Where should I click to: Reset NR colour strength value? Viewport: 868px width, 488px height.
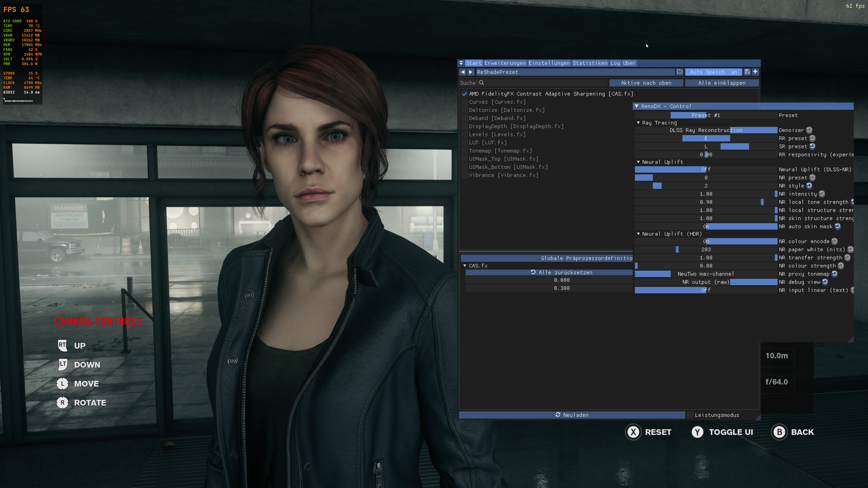(841, 265)
